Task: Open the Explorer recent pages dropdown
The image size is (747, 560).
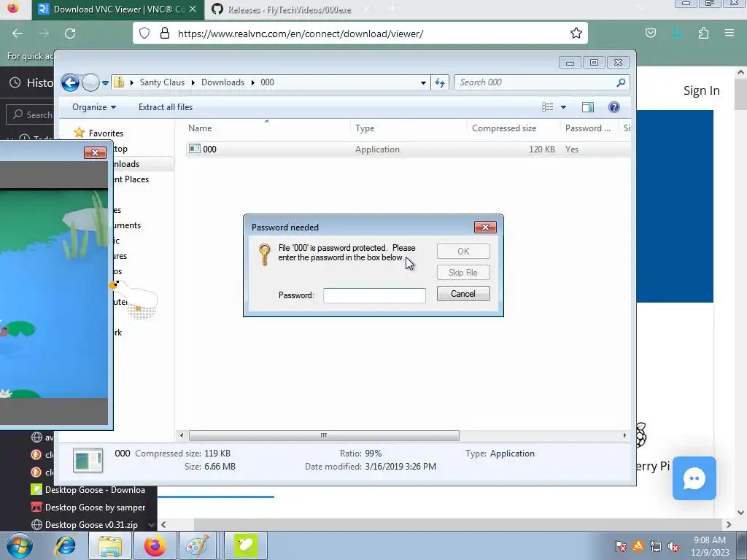Action: pyautogui.click(x=105, y=83)
